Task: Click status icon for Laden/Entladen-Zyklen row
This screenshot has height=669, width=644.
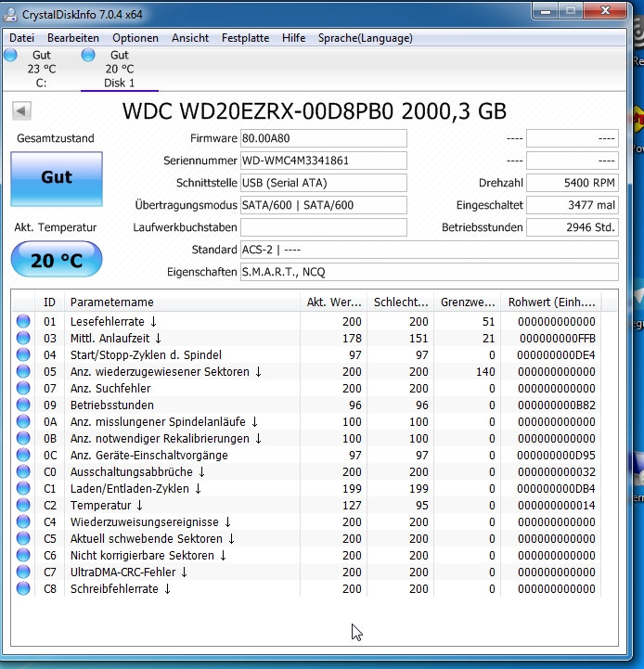Action: coord(23,488)
